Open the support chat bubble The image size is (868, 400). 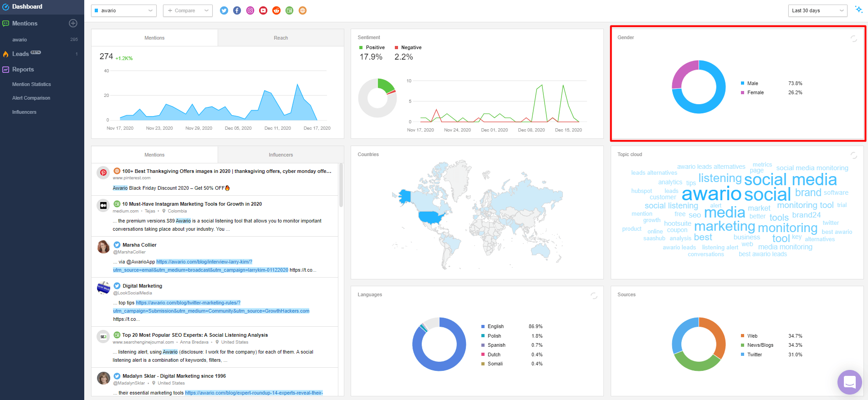click(x=850, y=382)
